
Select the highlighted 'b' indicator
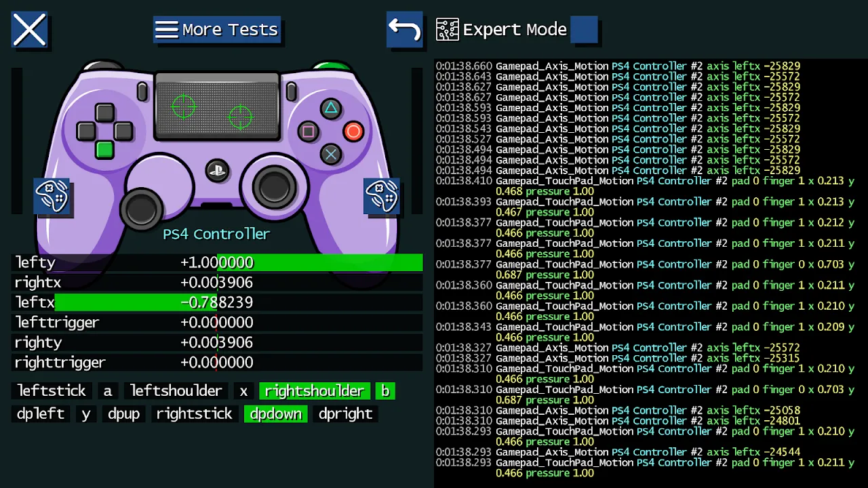[x=385, y=391]
